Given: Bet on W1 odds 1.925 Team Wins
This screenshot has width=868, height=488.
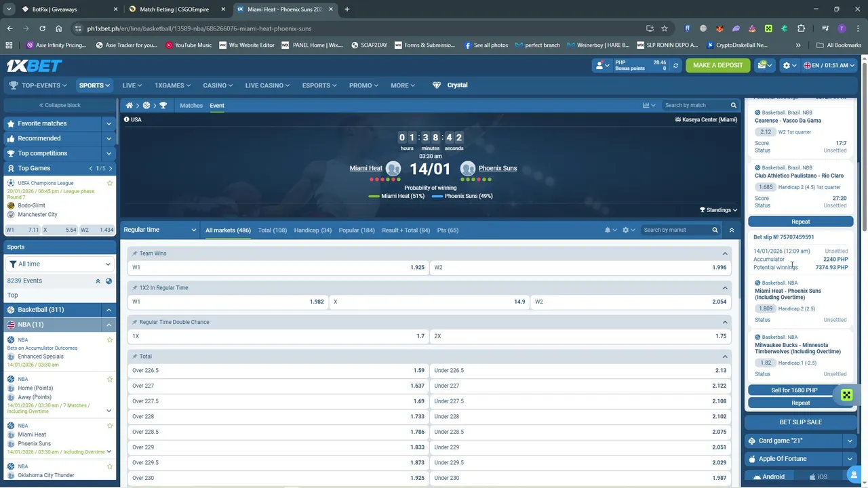Looking at the screenshot, I should tap(278, 268).
